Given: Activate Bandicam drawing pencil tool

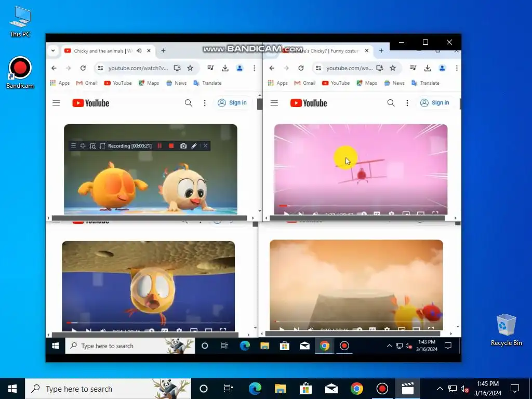Looking at the screenshot, I should tap(194, 146).
